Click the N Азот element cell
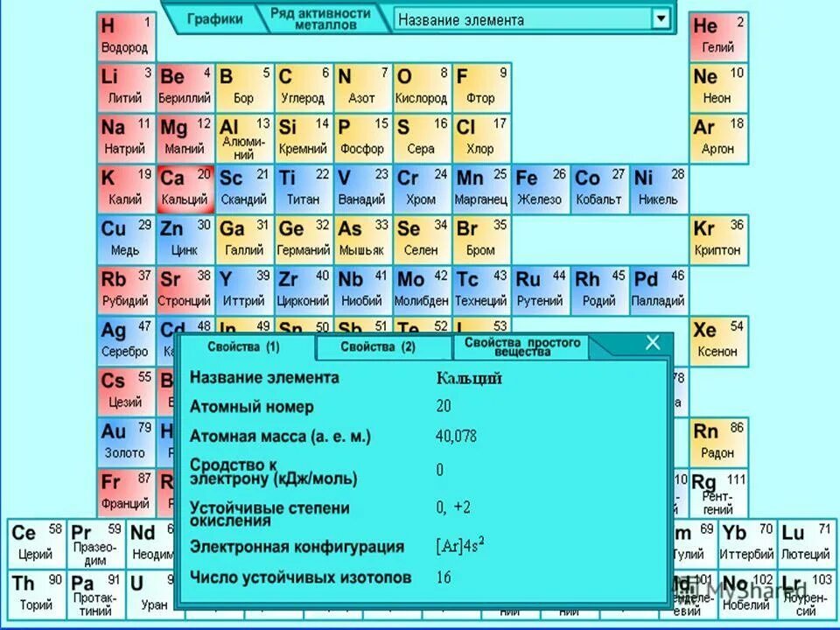This screenshot has width=840, height=630. [363, 87]
